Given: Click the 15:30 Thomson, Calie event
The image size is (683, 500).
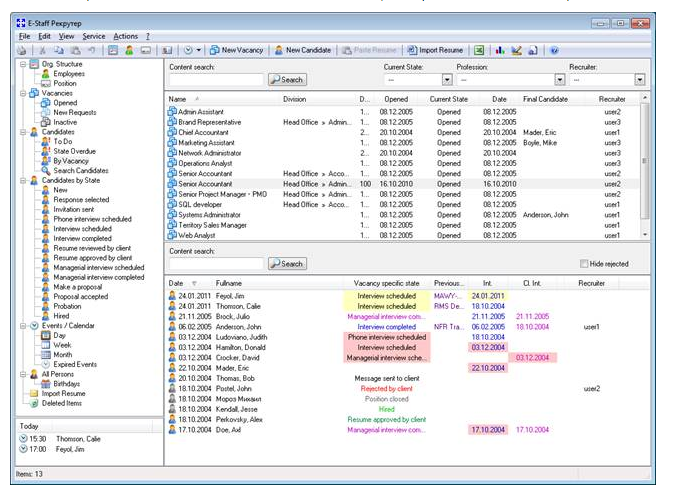Looking at the screenshot, I should coord(60,439).
